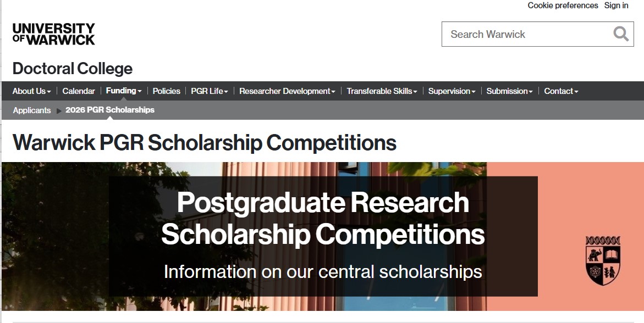Expand the PGR Life menu
The image size is (644, 323).
pyautogui.click(x=210, y=91)
